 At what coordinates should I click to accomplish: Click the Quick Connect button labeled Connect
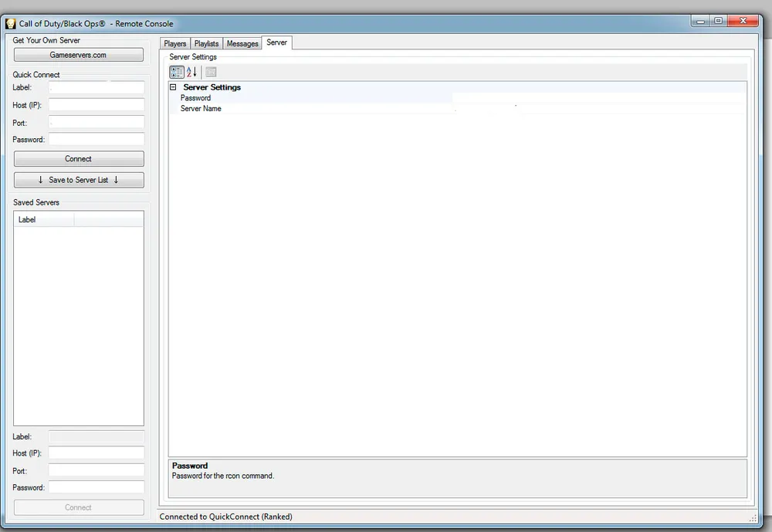click(79, 158)
